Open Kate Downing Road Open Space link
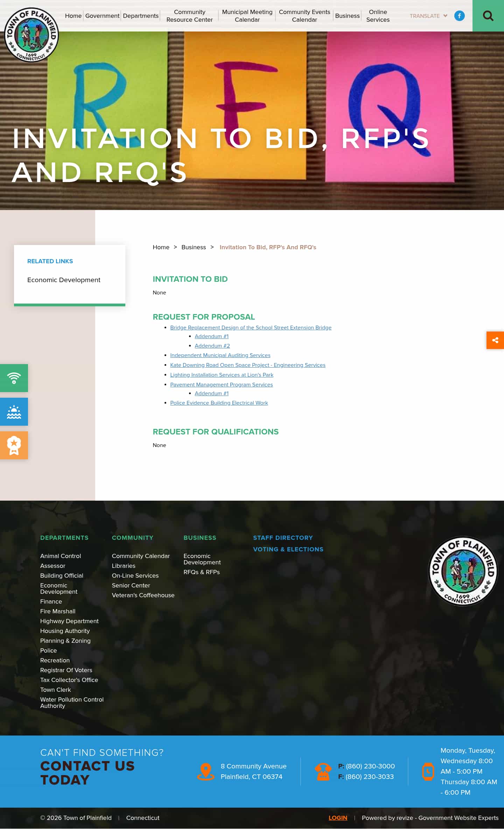This screenshot has width=504, height=829. [248, 365]
